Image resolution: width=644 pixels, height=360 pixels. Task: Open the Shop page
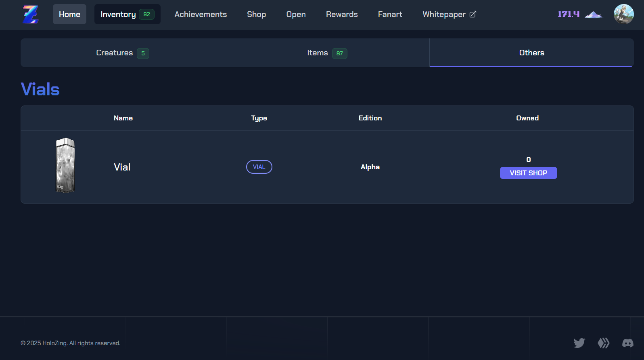(256, 15)
